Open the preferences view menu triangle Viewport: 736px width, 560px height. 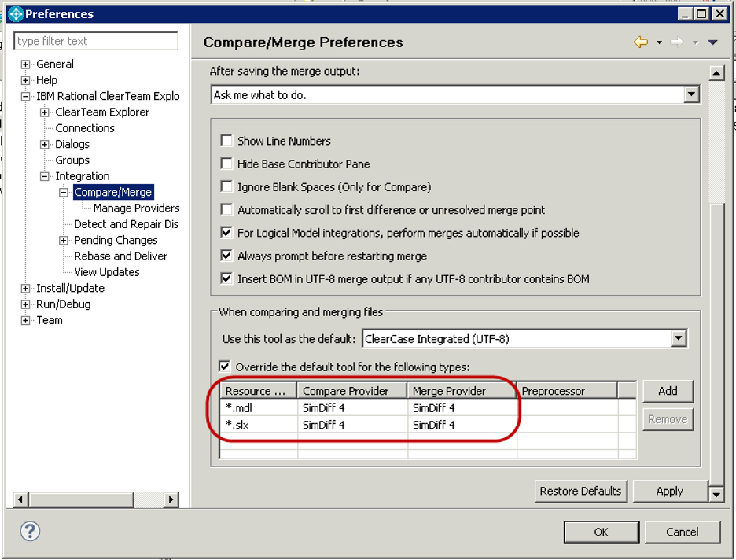pos(713,42)
